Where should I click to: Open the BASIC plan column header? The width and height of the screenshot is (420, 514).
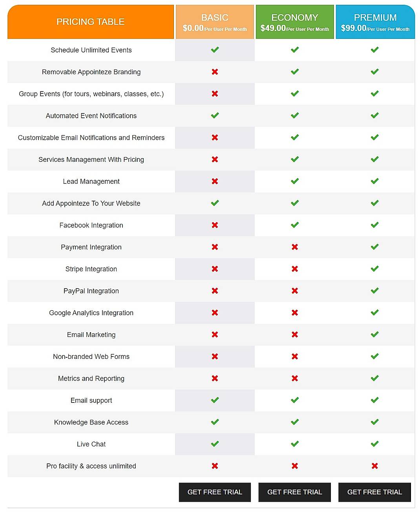click(x=214, y=22)
